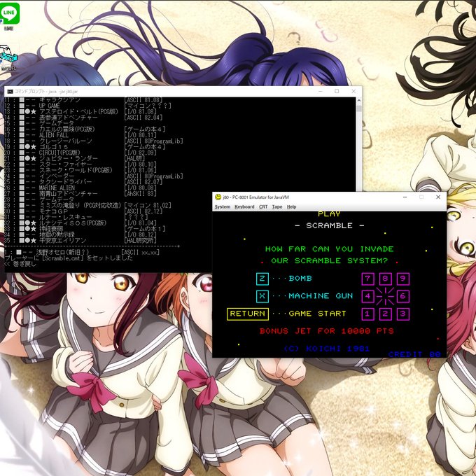Click the 'CREDIT 00' counter in game
The image size is (476, 476).
pyautogui.click(x=414, y=354)
